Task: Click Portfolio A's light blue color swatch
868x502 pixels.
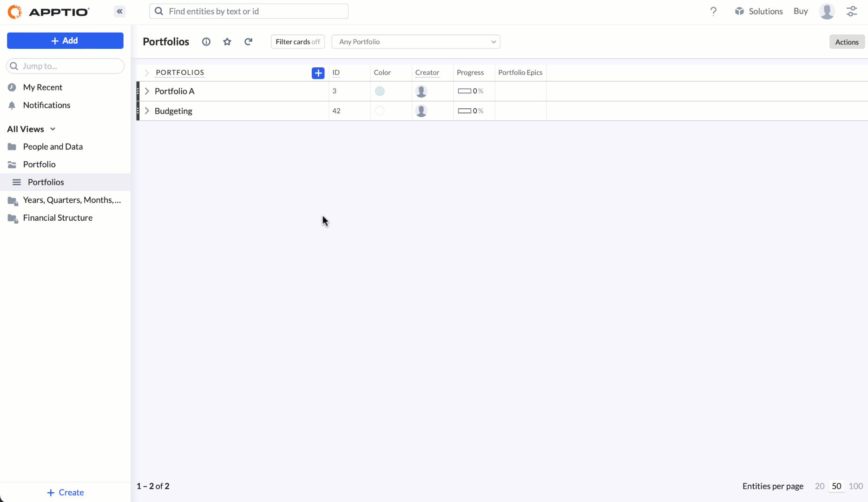Action: (x=380, y=91)
